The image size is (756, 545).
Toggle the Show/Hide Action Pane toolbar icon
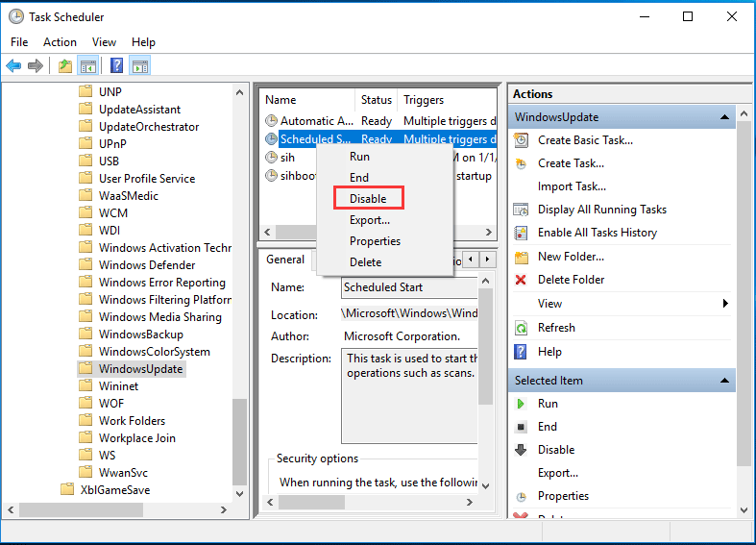(140, 65)
